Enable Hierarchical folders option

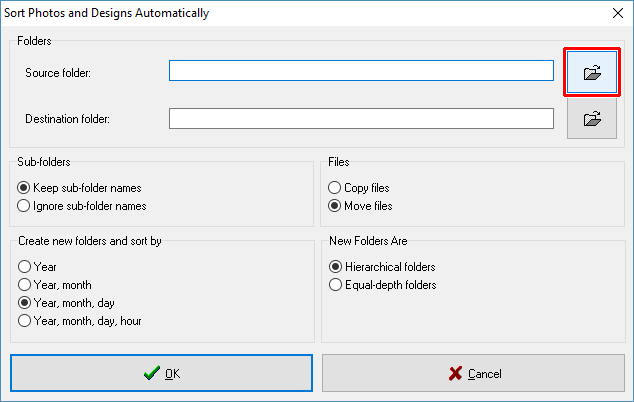click(335, 267)
